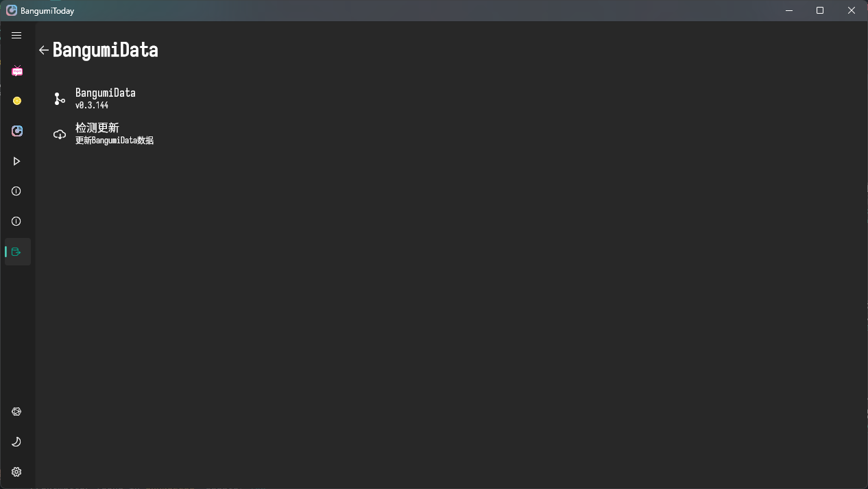
Task: Go back using the arrow beside BangumiData title
Action: tap(44, 50)
